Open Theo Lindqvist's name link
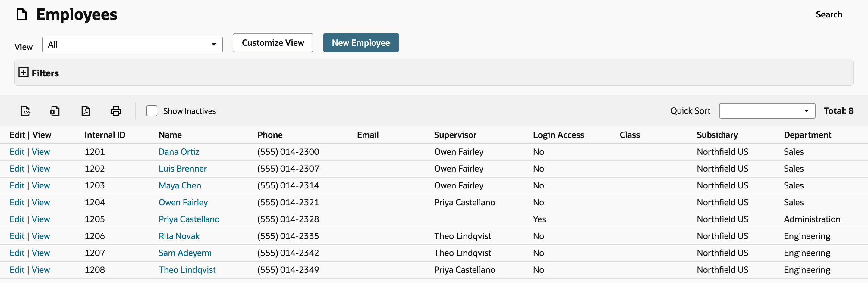The width and height of the screenshot is (868, 283). click(x=187, y=269)
